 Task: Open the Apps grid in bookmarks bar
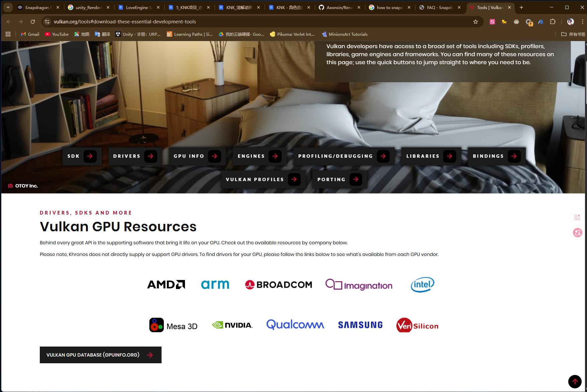tap(8, 34)
